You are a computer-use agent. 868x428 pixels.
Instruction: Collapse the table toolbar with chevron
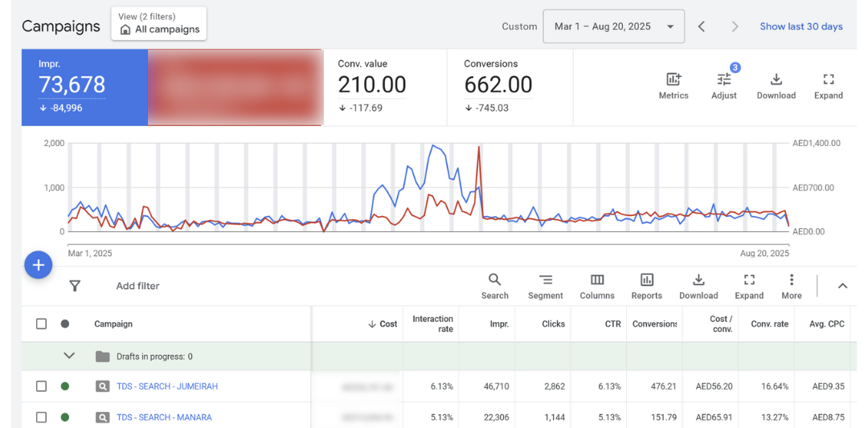point(842,286)
